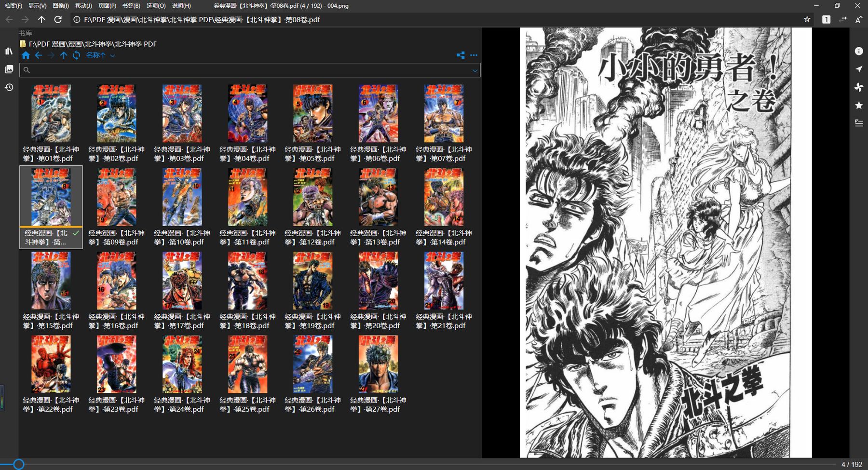Toggle reading direction arrows button
The height and width of the screenshot is (470, 868).
[x=842, y=19]
